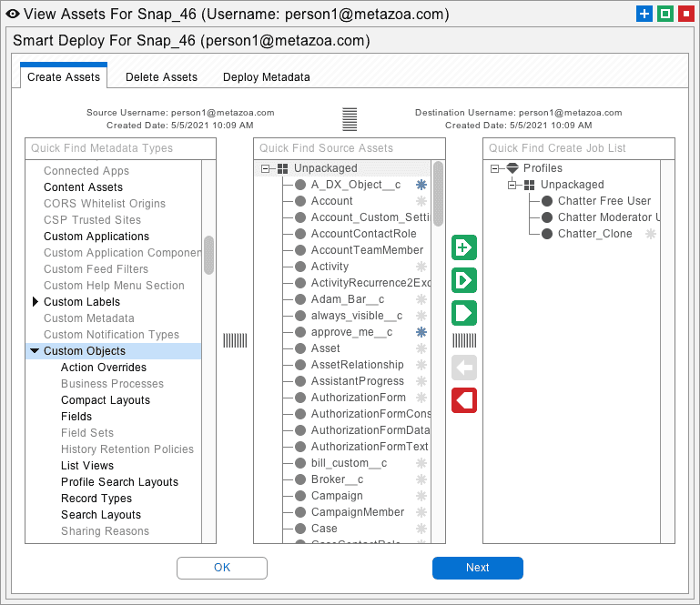Click the gray asterisk next to Broker__c
700x605 pixels.
pyautogui.click(x=421, y=479)
